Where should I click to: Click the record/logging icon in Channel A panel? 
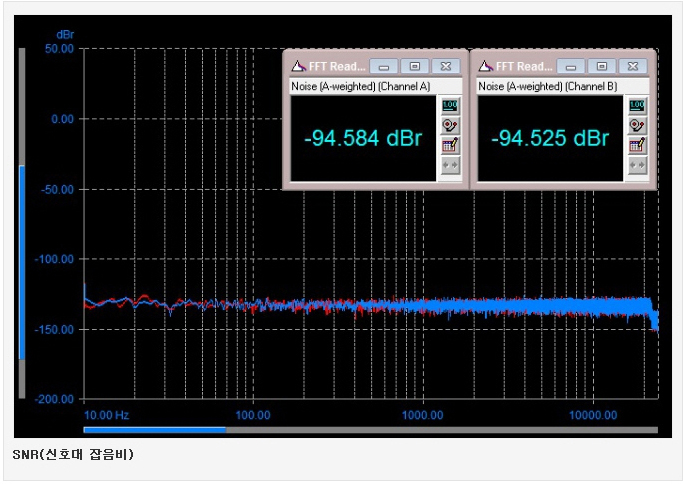pos(450,125)
